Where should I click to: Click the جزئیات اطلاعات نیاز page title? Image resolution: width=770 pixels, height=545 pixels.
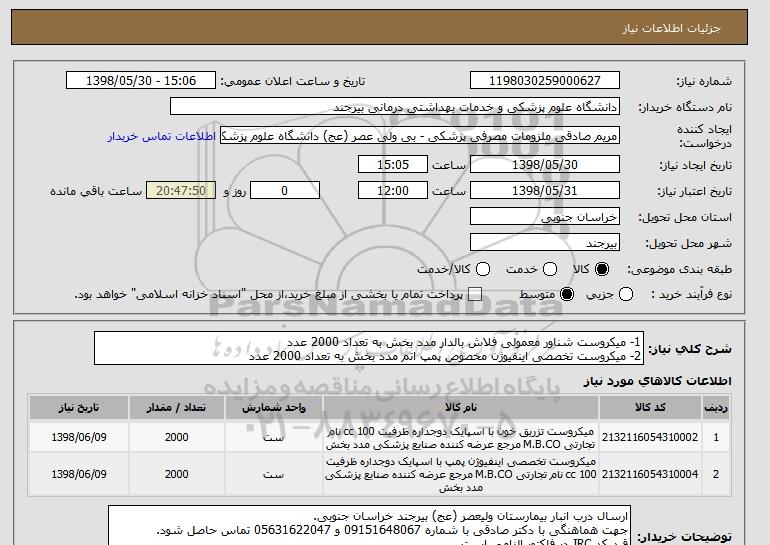click(x=671, y=28)
